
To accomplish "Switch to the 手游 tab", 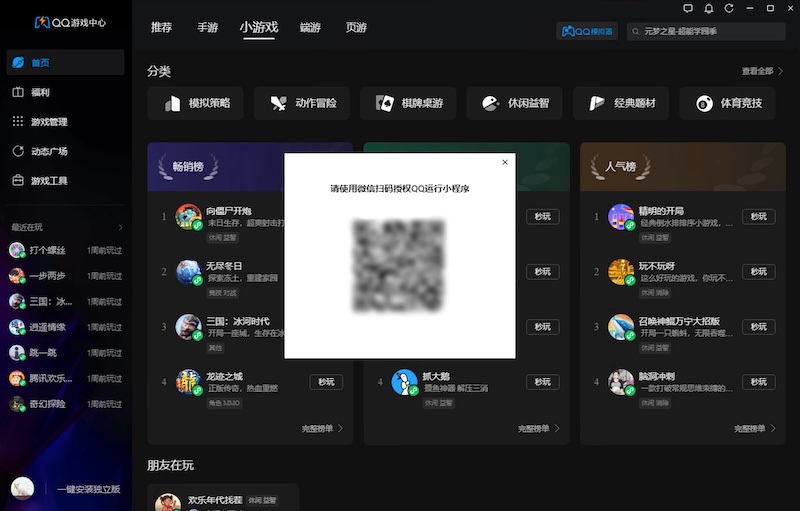I will tap(207, 27).
